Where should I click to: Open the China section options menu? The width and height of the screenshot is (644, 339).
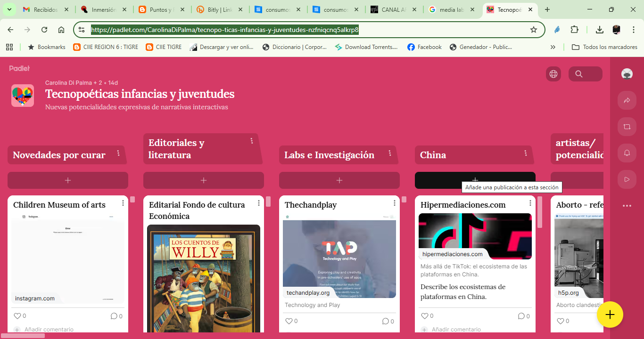[x=526, y=153]
